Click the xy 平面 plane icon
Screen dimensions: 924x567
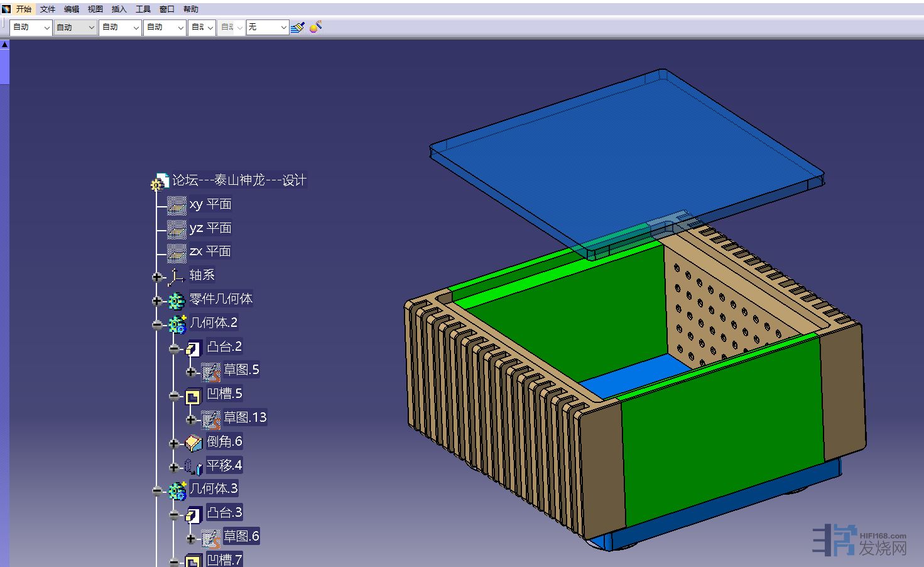pos(177,205)
